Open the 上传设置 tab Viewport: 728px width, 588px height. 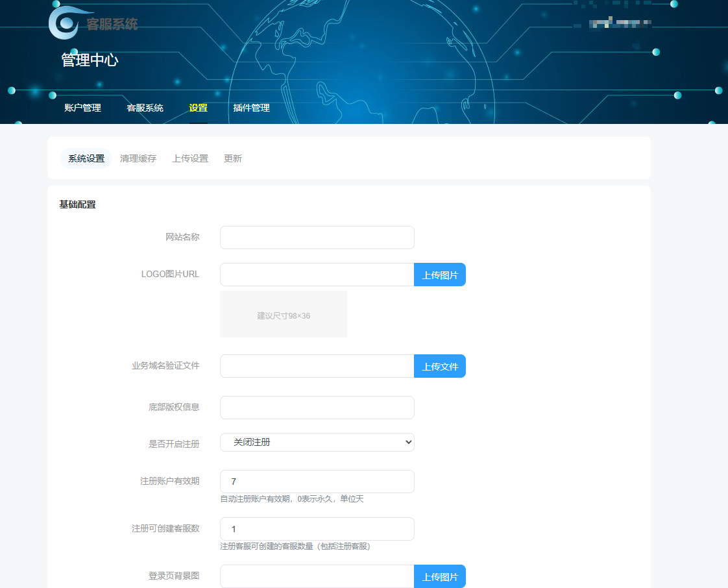point(190,158)
